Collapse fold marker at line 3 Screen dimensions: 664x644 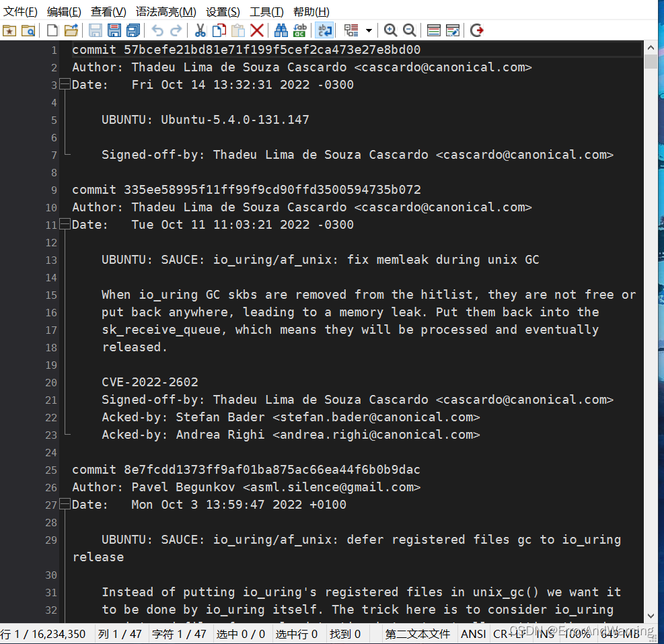[65, 84]
